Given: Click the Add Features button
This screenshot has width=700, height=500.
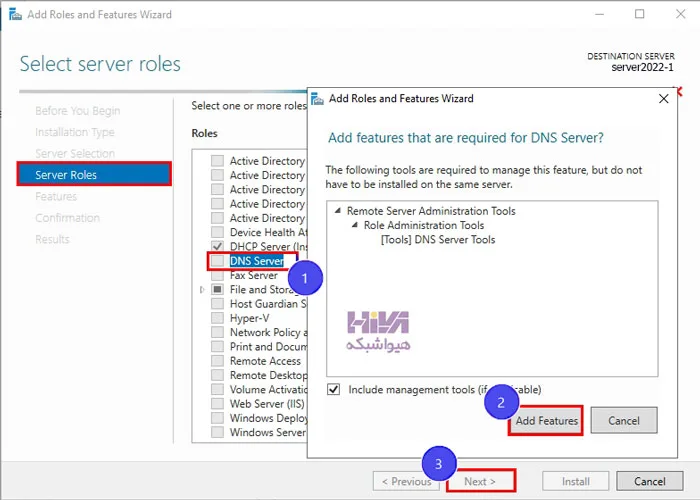Looking at the screenshot, I should click(x=546, y=421).
